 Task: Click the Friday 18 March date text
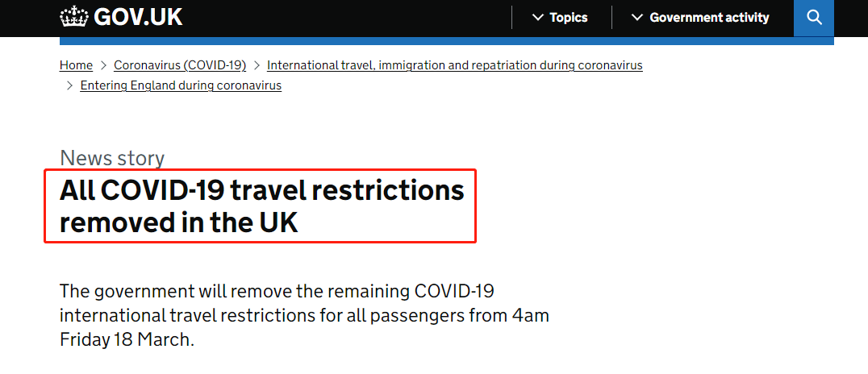click(x=127, y=339)
